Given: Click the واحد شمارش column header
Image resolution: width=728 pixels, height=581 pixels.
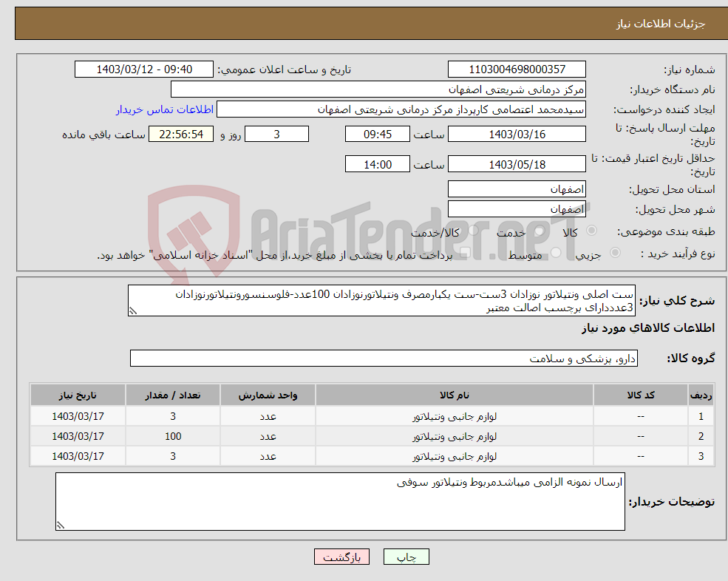Looking at the screenshot, I should pyautogui.click(x=268, y=395).
